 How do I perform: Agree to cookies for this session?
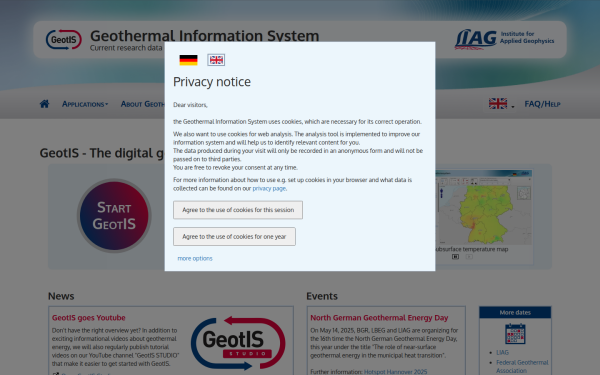pos(238,210)
